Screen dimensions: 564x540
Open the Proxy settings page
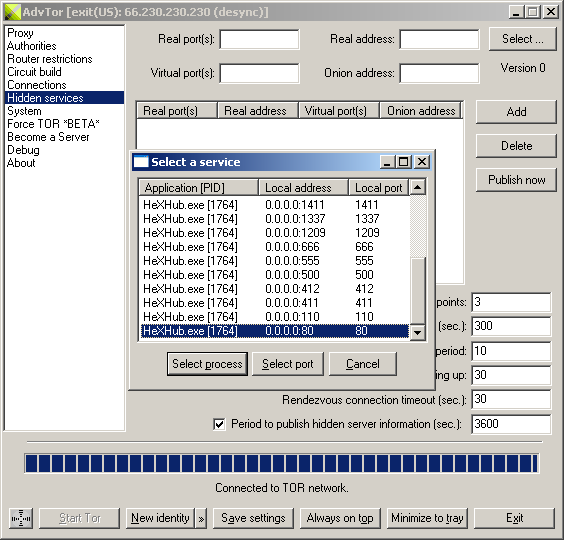[21, 33]
